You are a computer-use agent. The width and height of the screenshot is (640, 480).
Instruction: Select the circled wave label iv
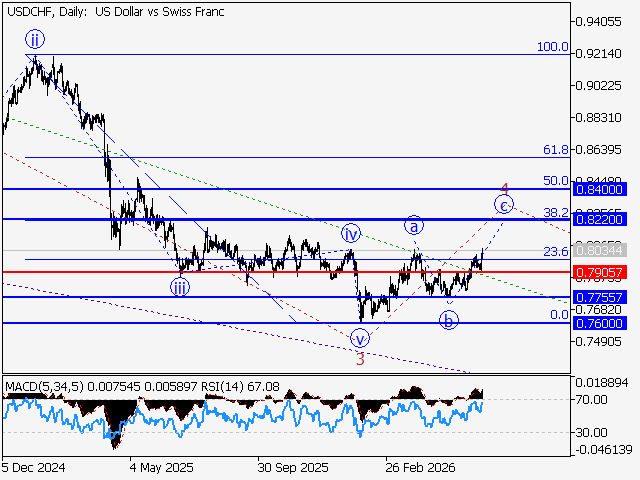tap(351, 234)
